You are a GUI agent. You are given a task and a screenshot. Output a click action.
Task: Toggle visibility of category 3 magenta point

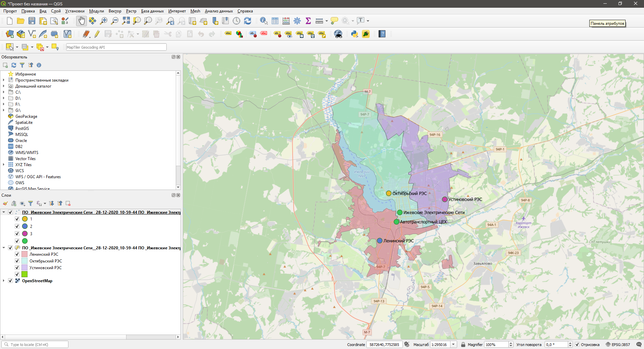pyautogui.click(x=17, y=234)
